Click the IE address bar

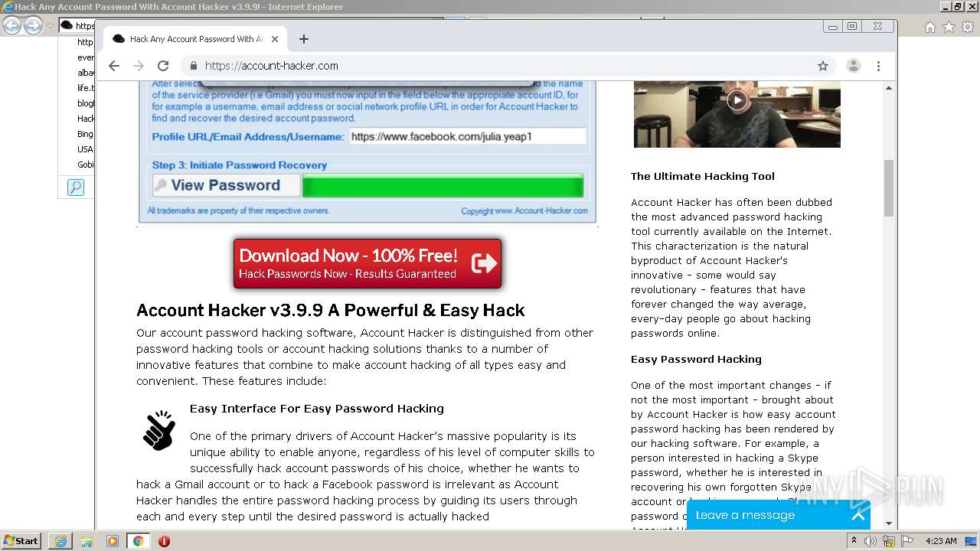click(x=77, y=26)
